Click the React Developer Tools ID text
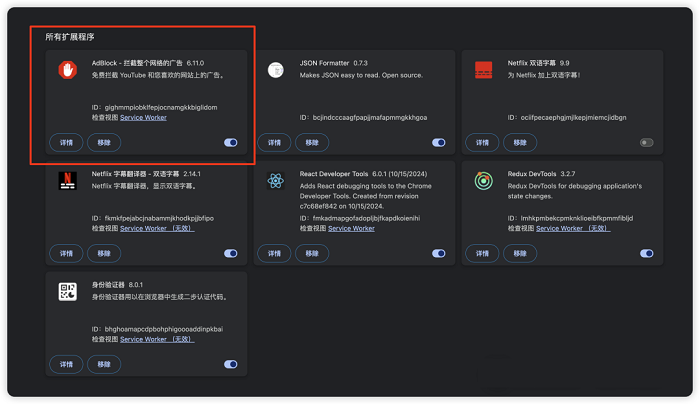This screenshot has width=700, height=404. tap(360, 218)
